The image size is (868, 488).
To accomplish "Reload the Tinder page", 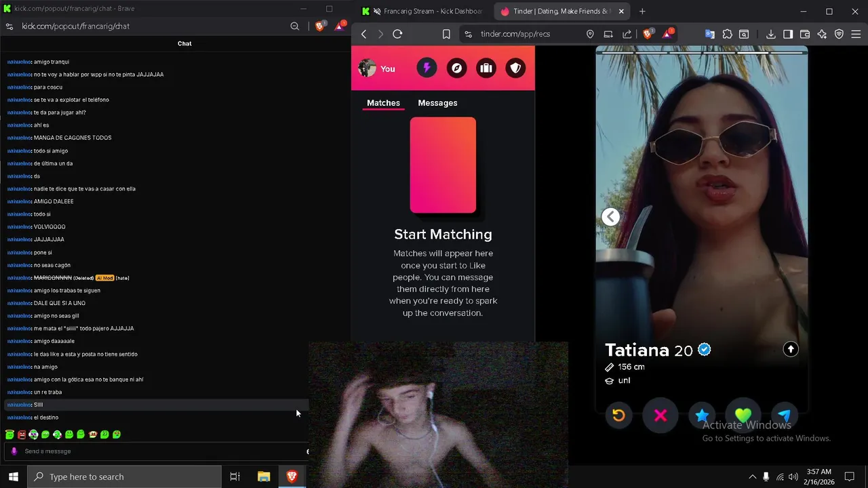I will 398,34.
